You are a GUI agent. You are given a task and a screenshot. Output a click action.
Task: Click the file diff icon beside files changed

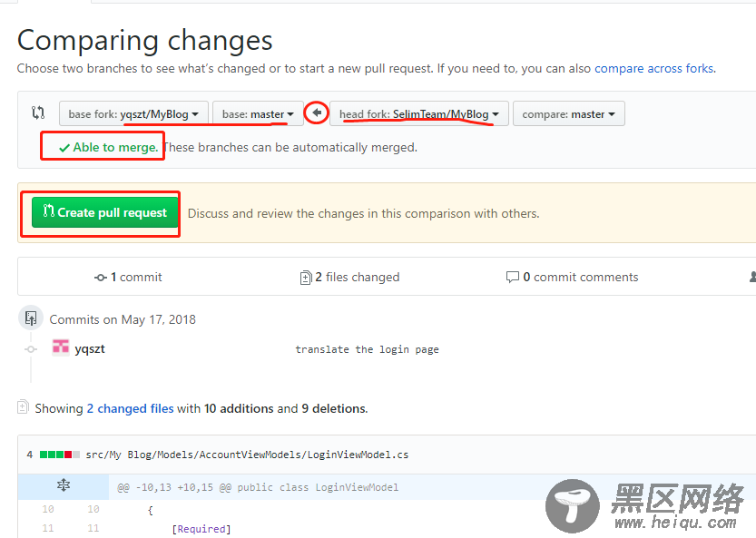pyautogui.click(x=306, y=278)
